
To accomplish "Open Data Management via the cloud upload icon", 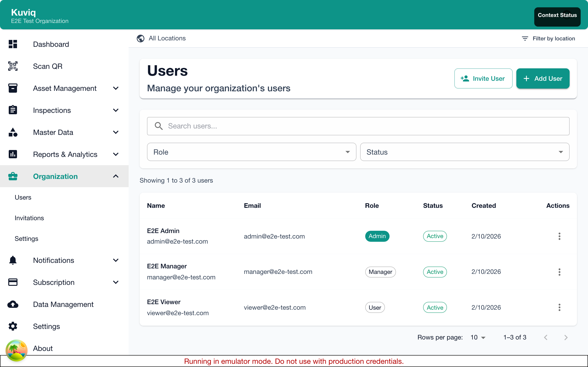I will pyautogui.click(x=13, y=304).
